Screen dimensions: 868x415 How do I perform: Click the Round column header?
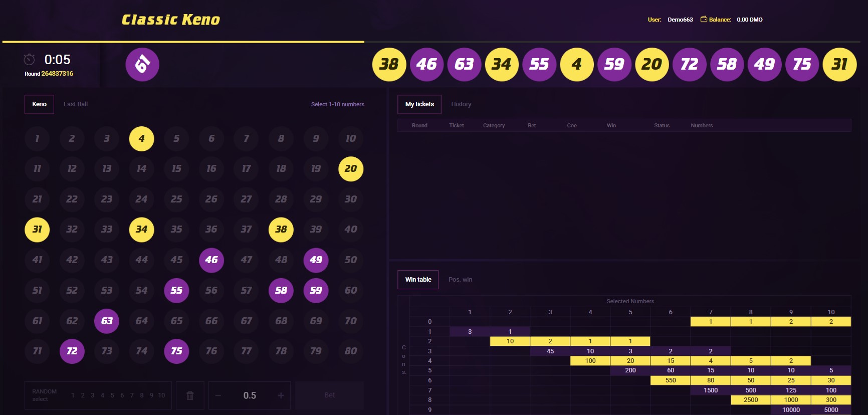419,125
